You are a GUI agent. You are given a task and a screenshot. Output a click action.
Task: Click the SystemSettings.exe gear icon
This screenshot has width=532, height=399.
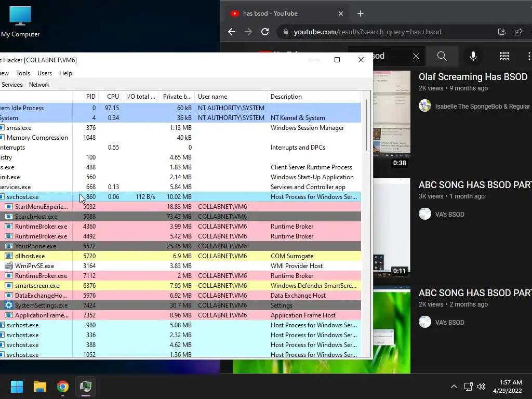(x=9, y=305)
